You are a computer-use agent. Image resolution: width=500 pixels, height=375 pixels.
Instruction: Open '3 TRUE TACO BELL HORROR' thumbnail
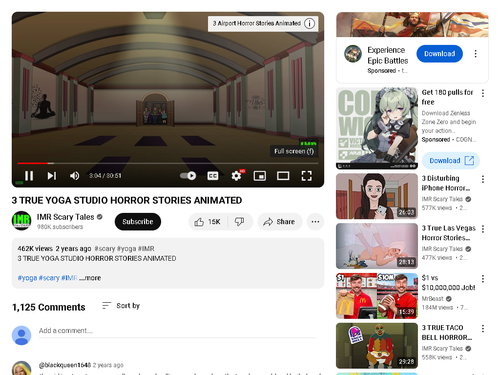[x=377, y=346]
